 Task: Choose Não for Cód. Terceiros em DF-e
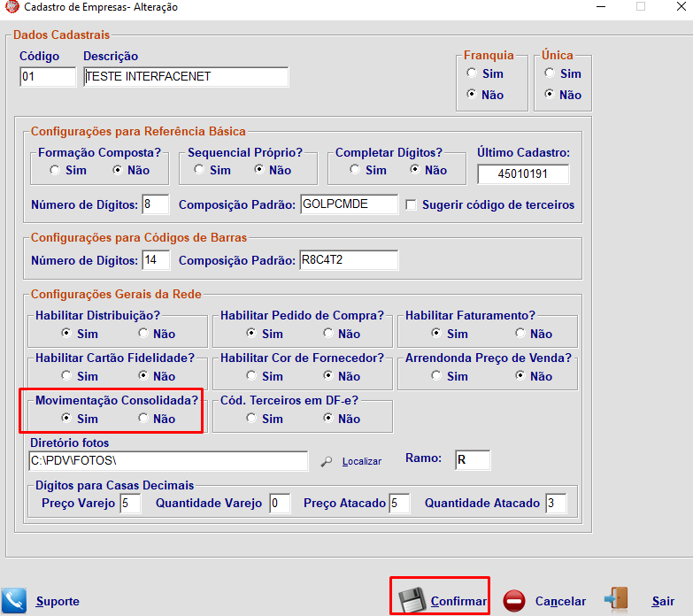click(x=327, y=418)
